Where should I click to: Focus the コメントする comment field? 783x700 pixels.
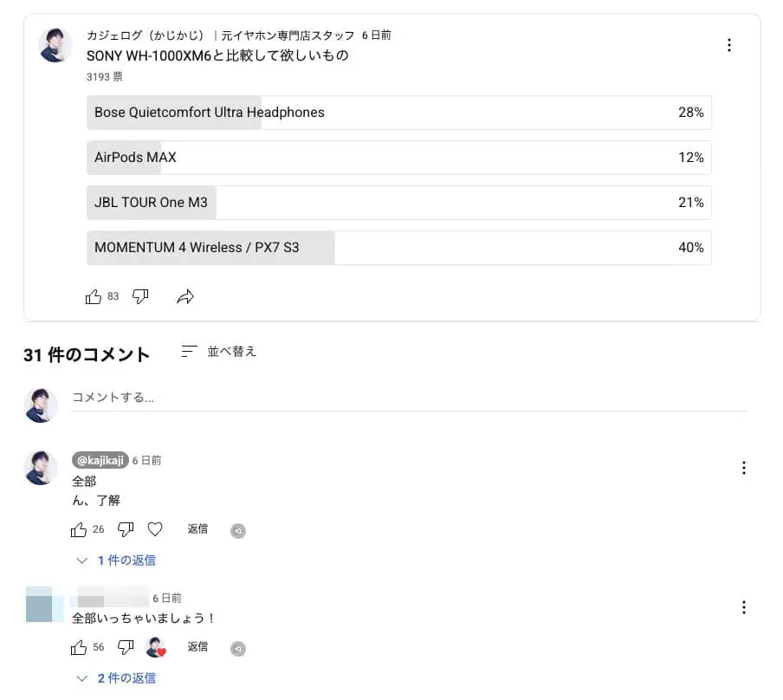point(409,398)
